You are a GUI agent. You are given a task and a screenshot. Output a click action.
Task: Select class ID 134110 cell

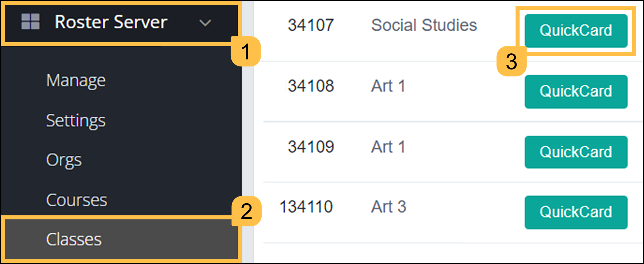click(306, 207)
